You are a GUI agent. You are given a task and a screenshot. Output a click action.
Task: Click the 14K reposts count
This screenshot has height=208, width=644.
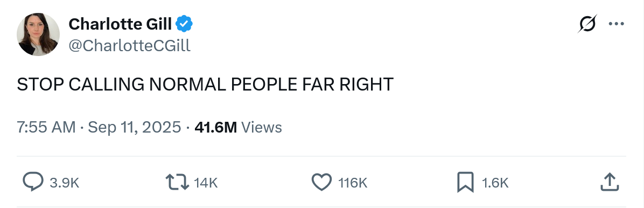point(205,183)
